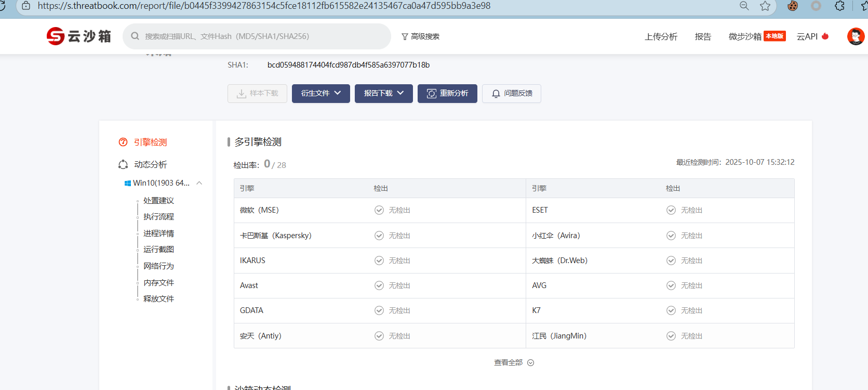
Task: Expand the full engine list via 查看全部
Action: point(514,362)
